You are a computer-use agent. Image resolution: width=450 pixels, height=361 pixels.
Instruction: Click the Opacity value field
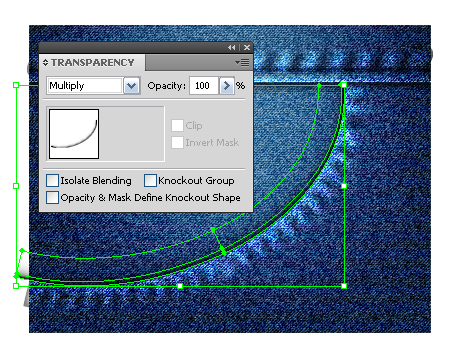(x=204, y=86)
